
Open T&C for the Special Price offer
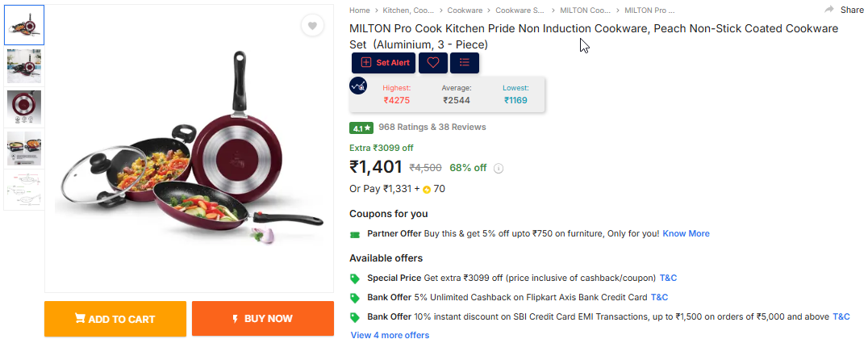669,278
